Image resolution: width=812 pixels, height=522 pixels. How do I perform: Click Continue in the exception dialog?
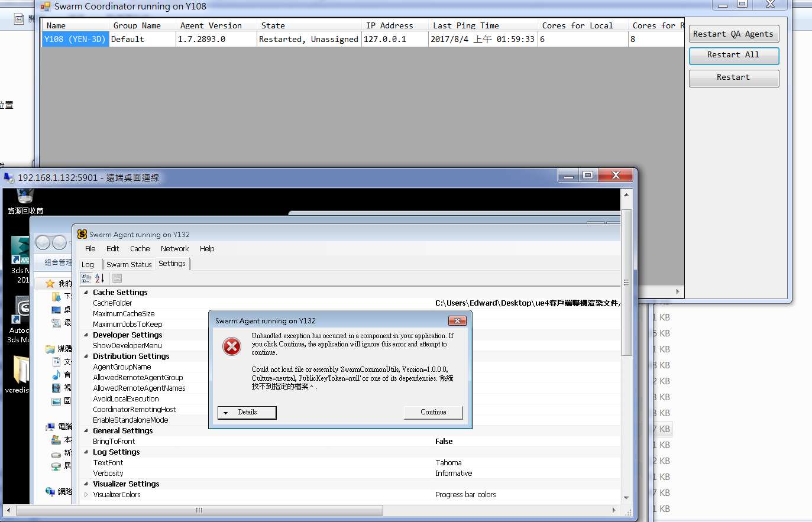(434, 413)
